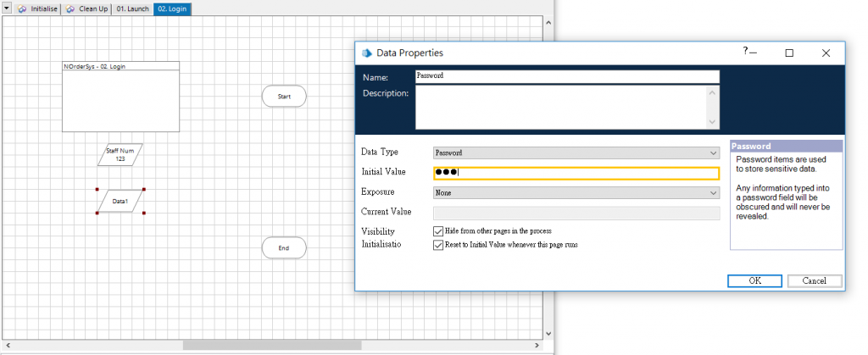
Task: Click the disabled Current Value field
Action: pos(576,214)
